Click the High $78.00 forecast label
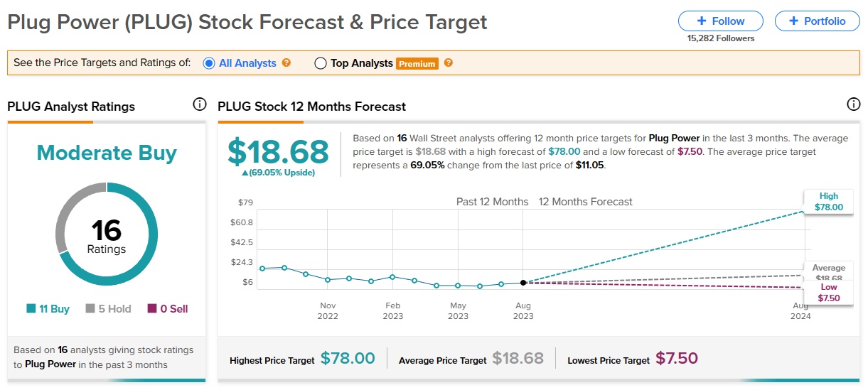The height and width of the screenshot is (390, 868). click(x=828, y=202)
